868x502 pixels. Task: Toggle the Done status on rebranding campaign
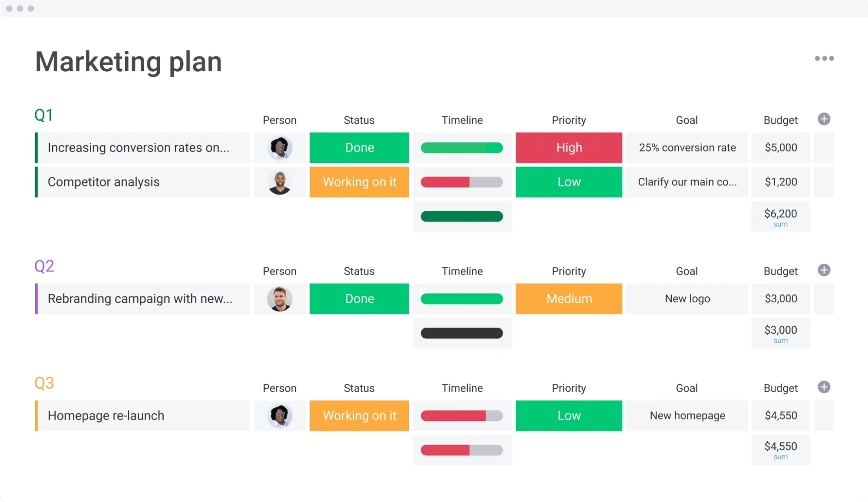tap(359, 298)
